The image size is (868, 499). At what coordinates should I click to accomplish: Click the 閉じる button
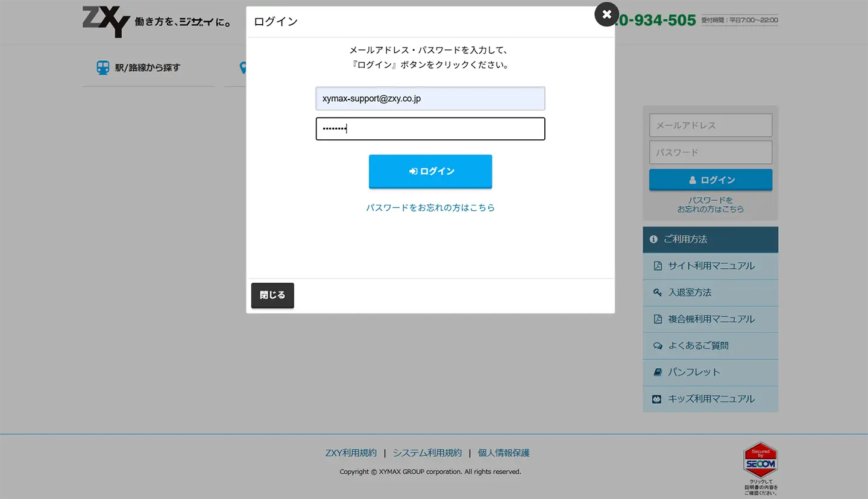pyautogui.click(x=272, y=295)
